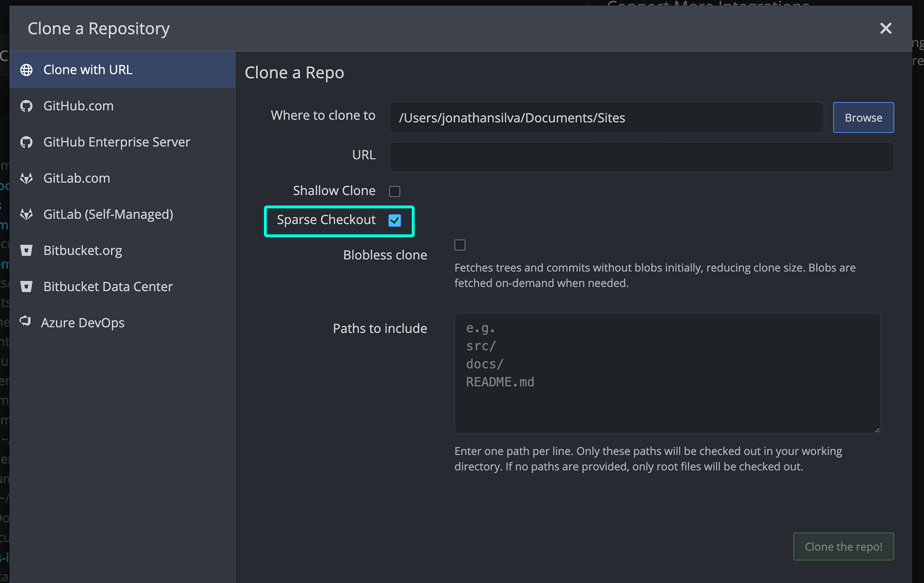Click the resize handle of the paths box
The height and width of the screenshot is (583, 924).
click(x=877, y=428)
